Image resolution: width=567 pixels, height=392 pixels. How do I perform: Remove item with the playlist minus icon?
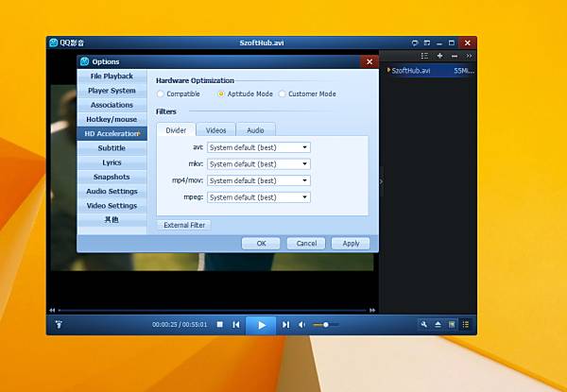(x=455, y=56)
